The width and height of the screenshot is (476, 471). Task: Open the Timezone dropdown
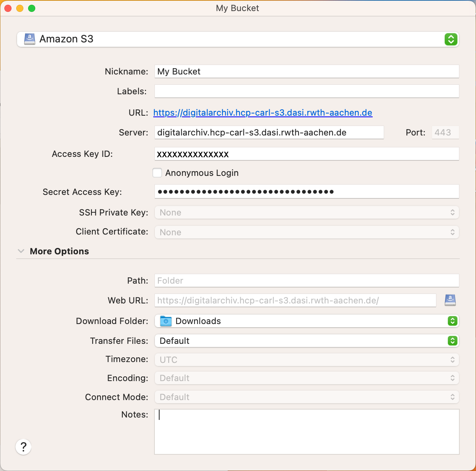click(453, 359)
